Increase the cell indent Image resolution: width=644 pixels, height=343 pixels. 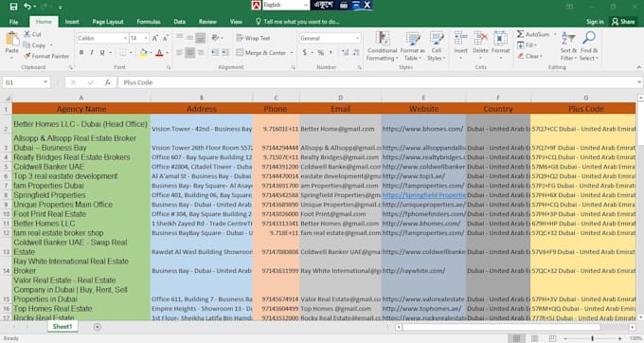click(x=225, y=52)
